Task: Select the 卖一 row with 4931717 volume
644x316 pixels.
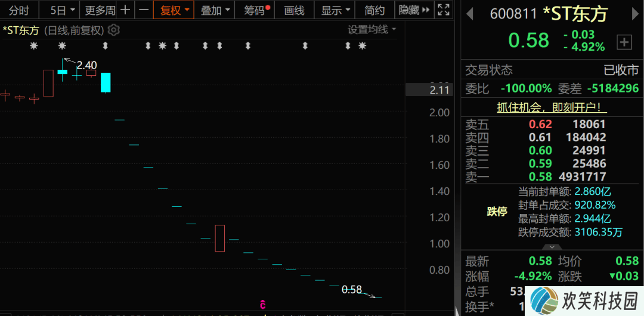Action: [x=552, y=176]
